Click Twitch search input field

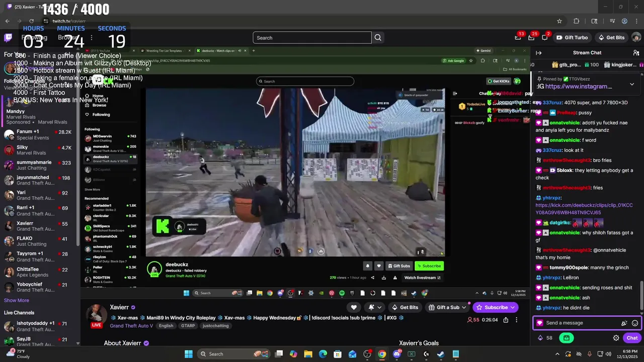(x=312, y=38)
